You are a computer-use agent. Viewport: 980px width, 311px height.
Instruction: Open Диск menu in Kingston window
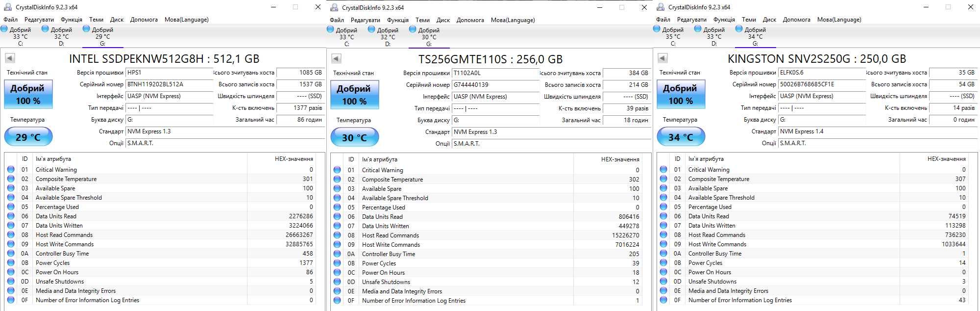click(769, 20)
